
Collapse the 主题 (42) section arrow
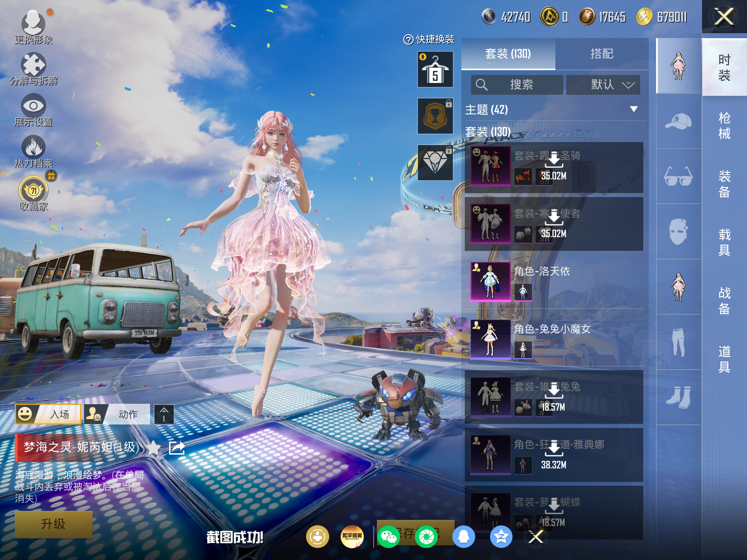pyautogui.click(x=634, y=109)
